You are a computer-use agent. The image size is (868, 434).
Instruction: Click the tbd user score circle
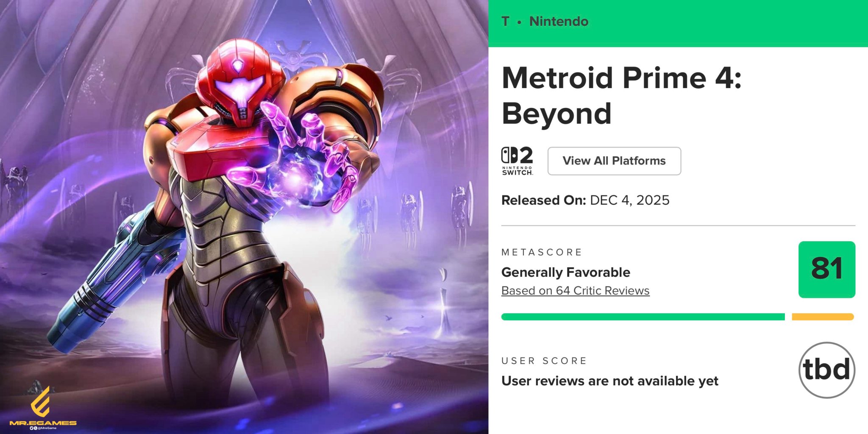(x=826, y=370)
